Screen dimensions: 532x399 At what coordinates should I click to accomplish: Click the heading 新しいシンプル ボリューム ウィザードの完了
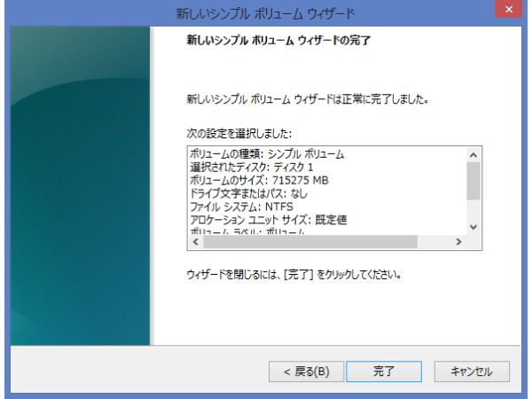[x=278, y=41]
